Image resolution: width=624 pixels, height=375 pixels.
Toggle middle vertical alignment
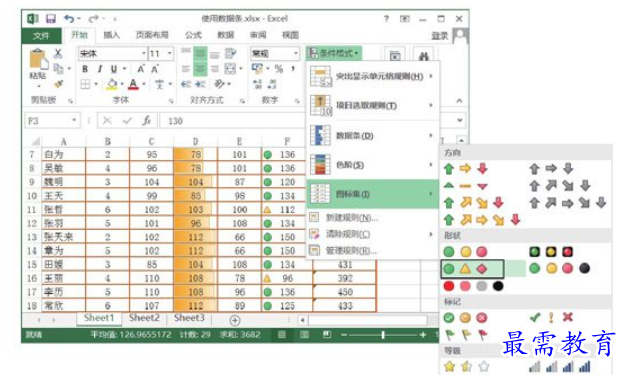tap(200, 53)
